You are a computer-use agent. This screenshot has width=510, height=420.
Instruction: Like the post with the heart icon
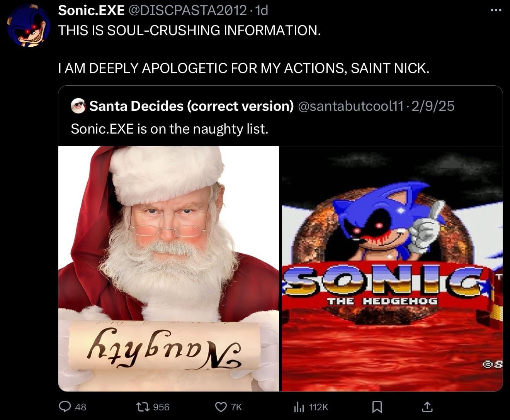[x=221, y=407]
